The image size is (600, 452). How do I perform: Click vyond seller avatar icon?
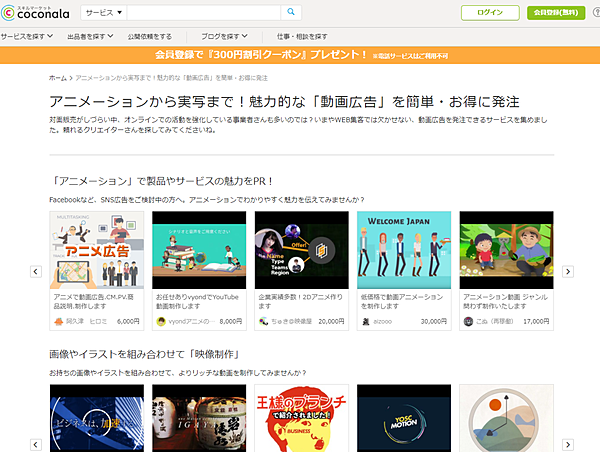pos(160,322)
